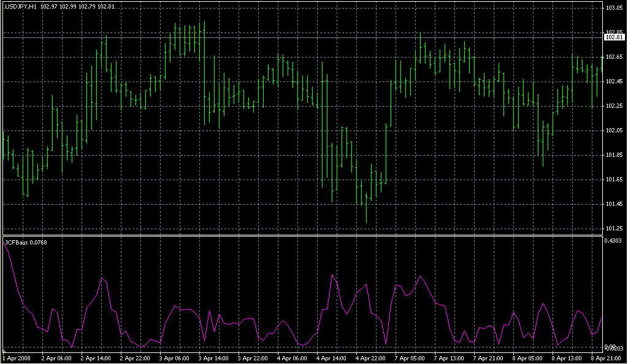This screenshot has height=364, width=628.
Task: Click the USDJPY,H1 chart title label
Action: point(21,6)
